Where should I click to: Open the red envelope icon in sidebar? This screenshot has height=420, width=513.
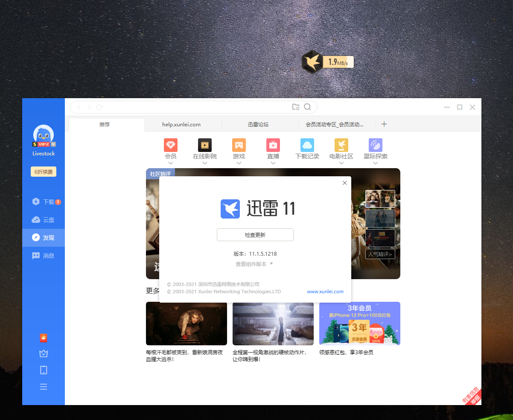44,338
